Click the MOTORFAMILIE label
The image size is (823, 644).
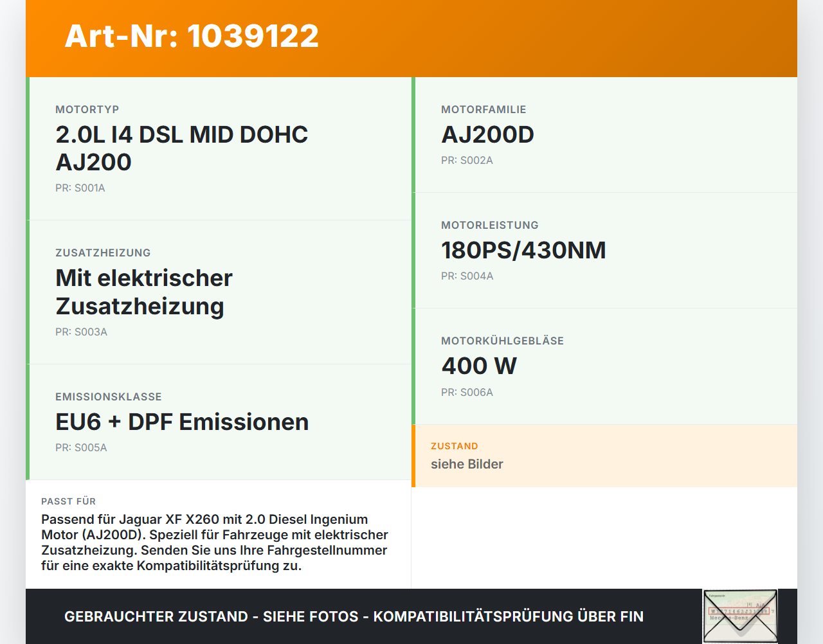tap(484, 109)
